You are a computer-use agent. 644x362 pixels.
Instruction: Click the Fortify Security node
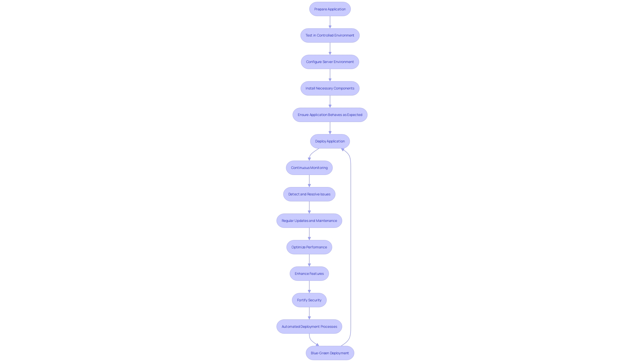point(309,300)
